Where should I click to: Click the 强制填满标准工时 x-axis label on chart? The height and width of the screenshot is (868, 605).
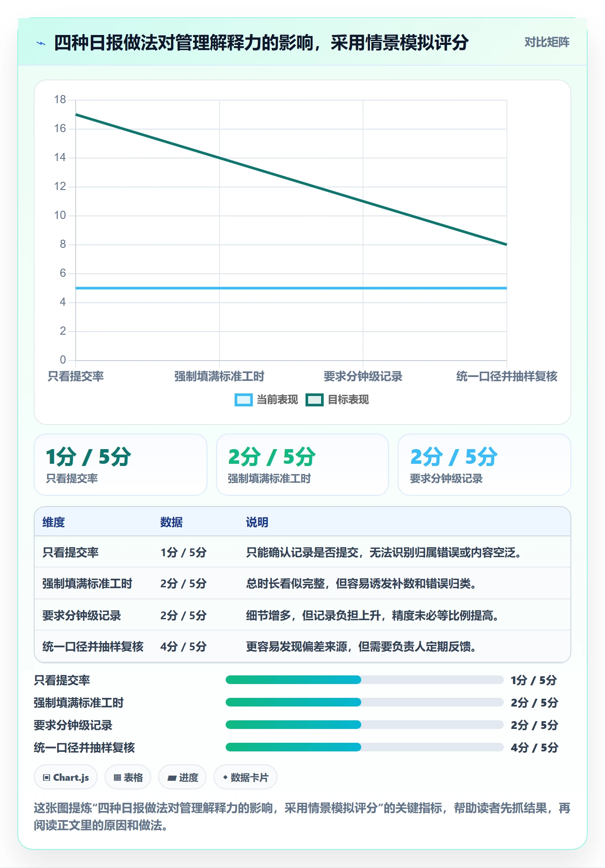click(219, 376)
